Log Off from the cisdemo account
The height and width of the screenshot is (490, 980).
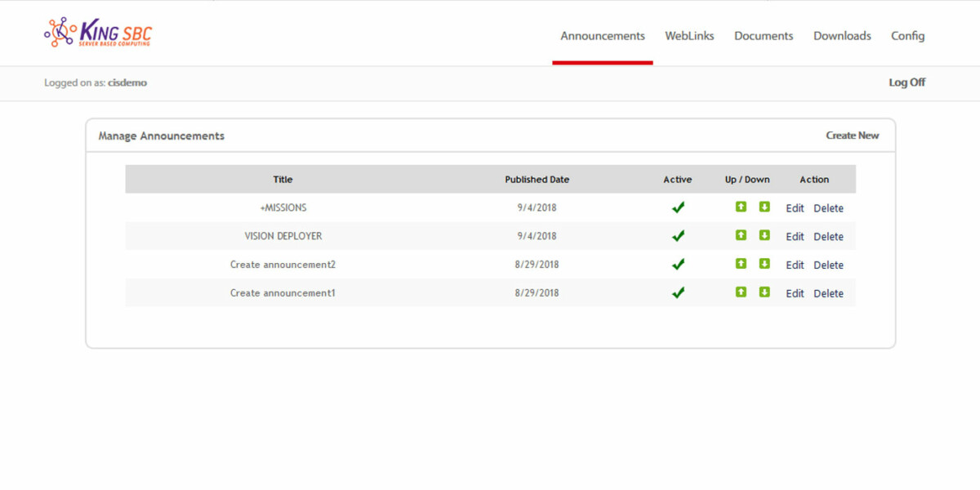click(906, 82)
